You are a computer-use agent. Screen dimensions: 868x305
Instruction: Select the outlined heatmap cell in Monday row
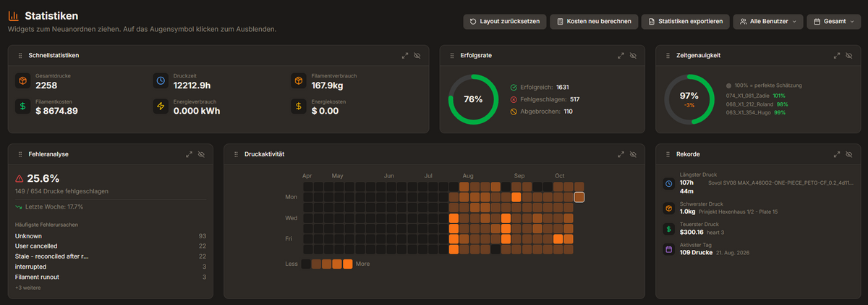pyautogui.click(x=579, y=197)
